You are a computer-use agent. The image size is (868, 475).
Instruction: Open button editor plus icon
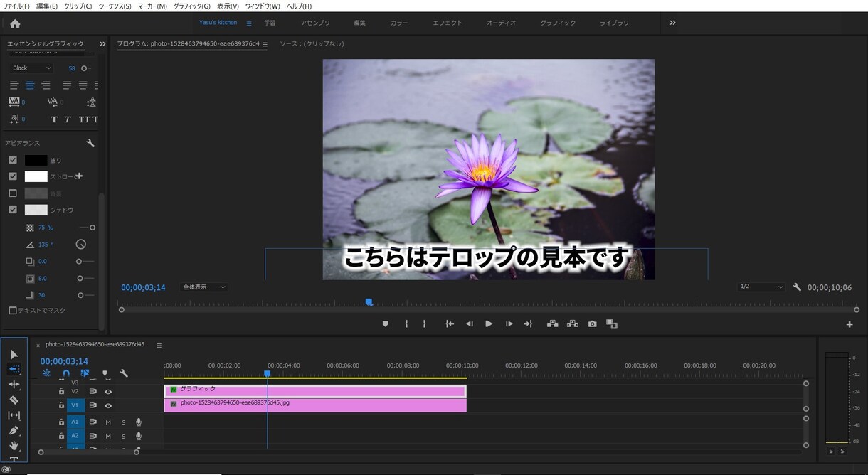(x=850, y=324)
